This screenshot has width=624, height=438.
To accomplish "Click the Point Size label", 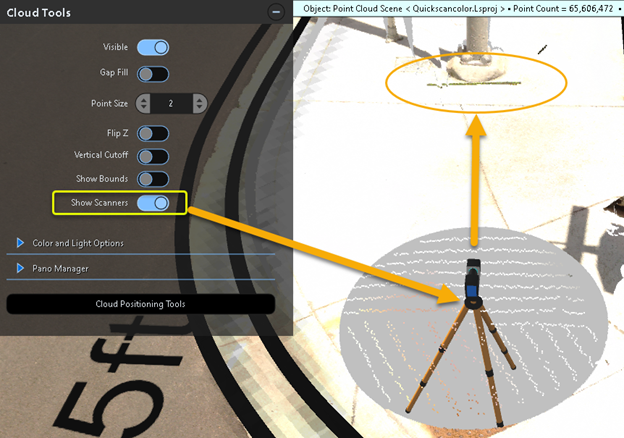I will pos(109,103).
